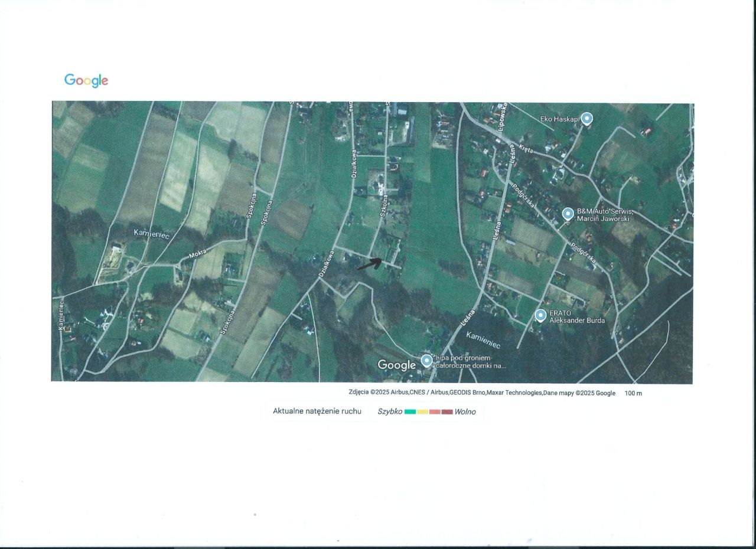Click the dark red slow-traffic legend swatch
The image size is (756, 549).
click(447, 412)
